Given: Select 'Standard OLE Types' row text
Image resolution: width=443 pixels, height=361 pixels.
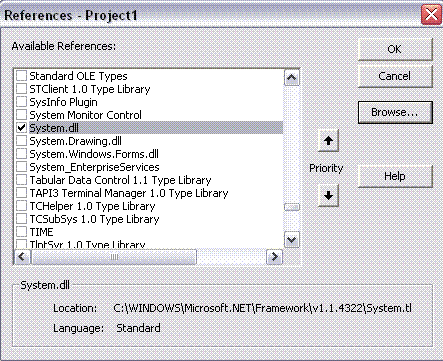Looking at the screenshot, I should pyautogui.click(x=78, y=76).
